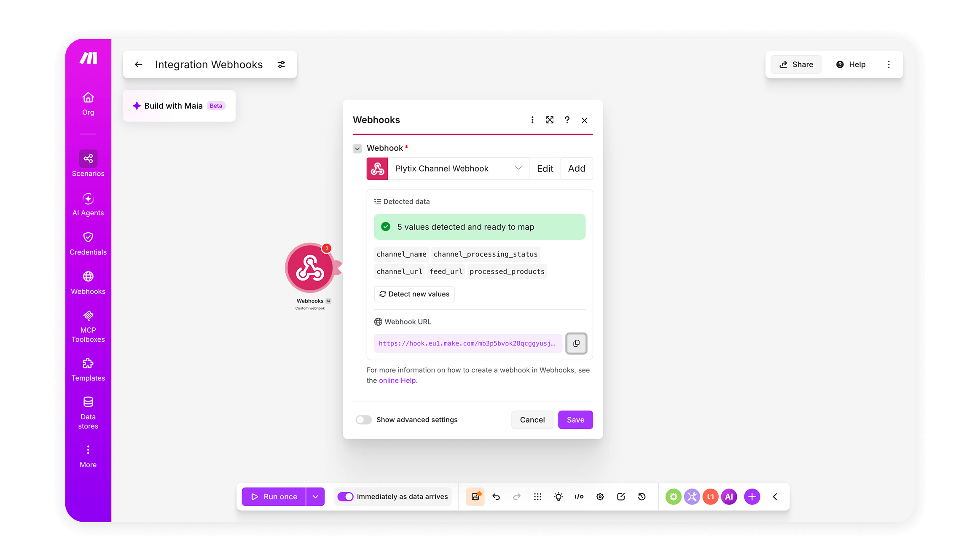Open AI Agents in the sidebar
980x560 pixels.
(x=88, y=204)
